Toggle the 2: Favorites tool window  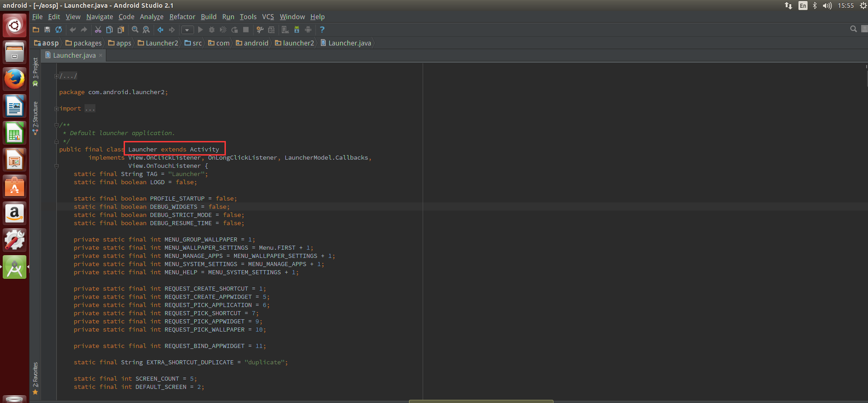point(35,378)
